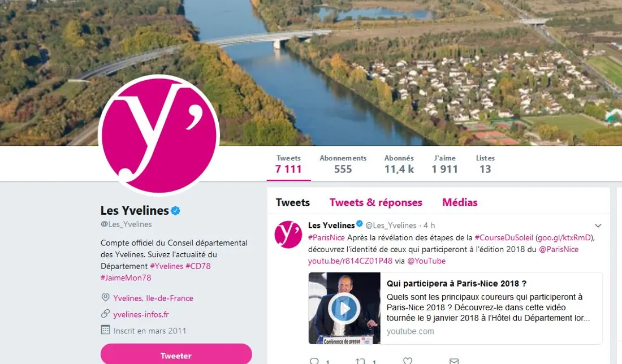Viewport: 622px width, 364px height.
Task: Play the Paris-Nice 2018 video
Action: (344, 308)
